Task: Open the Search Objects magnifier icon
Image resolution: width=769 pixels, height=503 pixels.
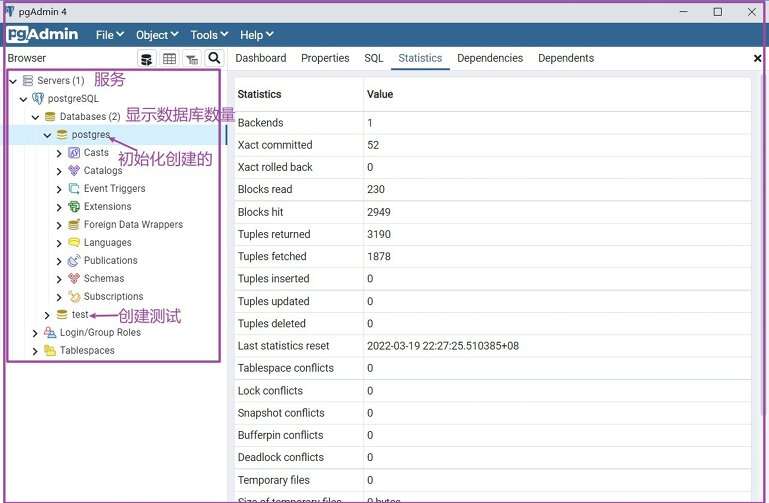Action: (214, 58)
